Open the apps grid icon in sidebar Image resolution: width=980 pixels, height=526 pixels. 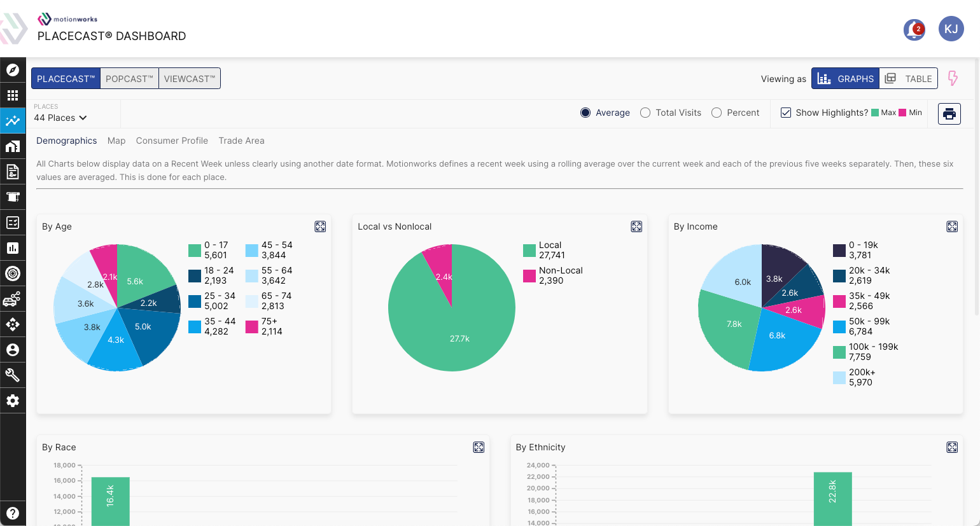point(13,95)
